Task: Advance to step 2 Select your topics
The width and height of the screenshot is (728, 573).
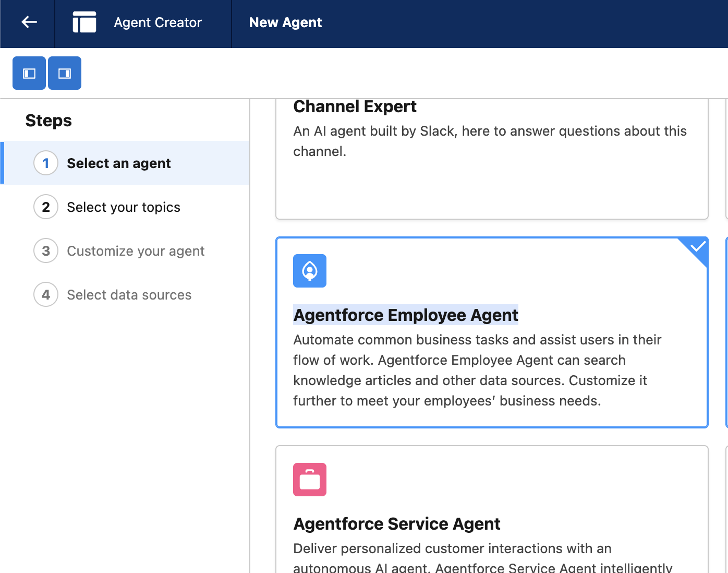Action: [x=123, y=207]
